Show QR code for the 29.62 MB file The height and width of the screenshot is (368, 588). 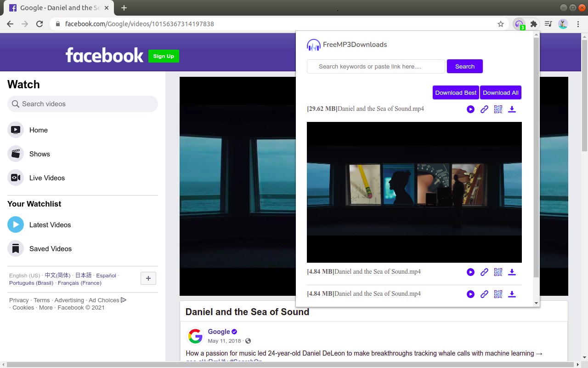tap(498, 109)
